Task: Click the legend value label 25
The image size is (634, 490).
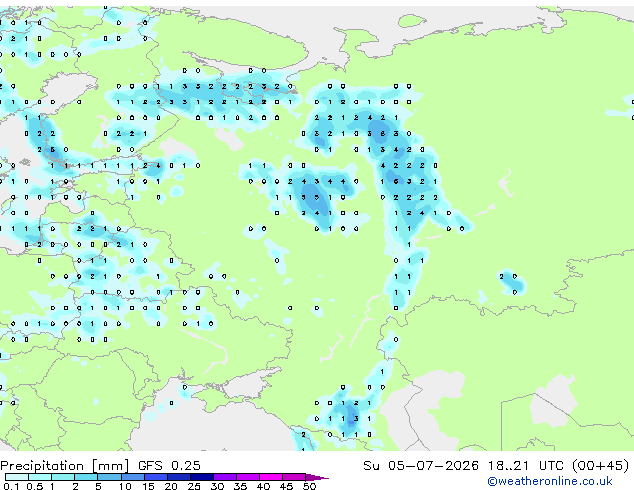Action: 194,486
